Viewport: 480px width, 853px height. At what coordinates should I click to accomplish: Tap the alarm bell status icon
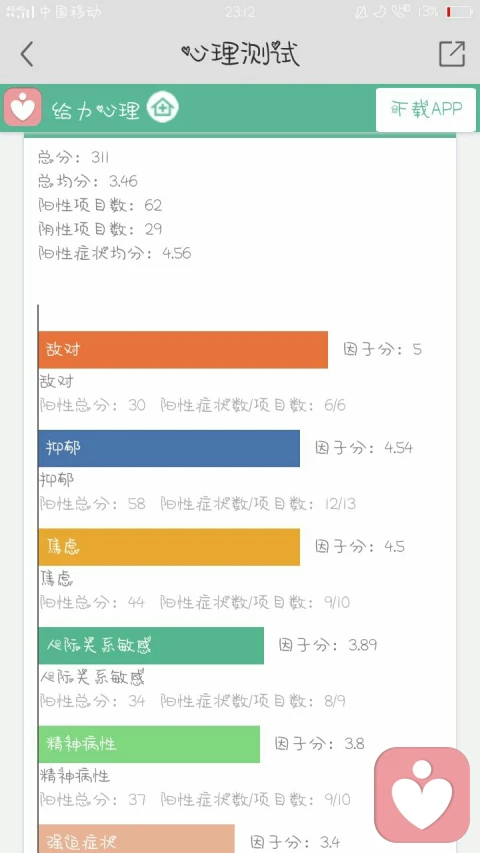(x=360, y=12)
